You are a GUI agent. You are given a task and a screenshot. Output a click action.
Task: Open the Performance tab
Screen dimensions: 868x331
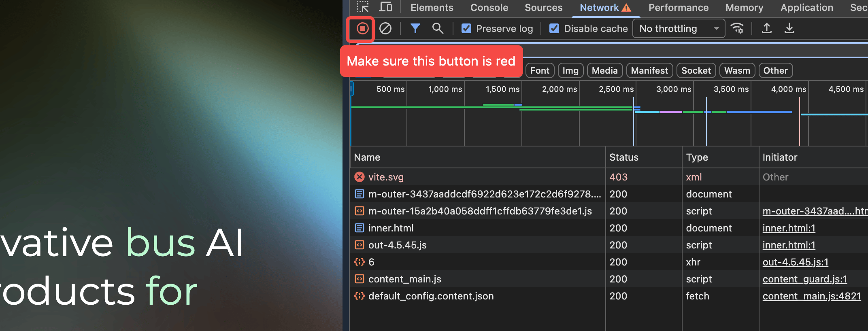tap(679, 8)
